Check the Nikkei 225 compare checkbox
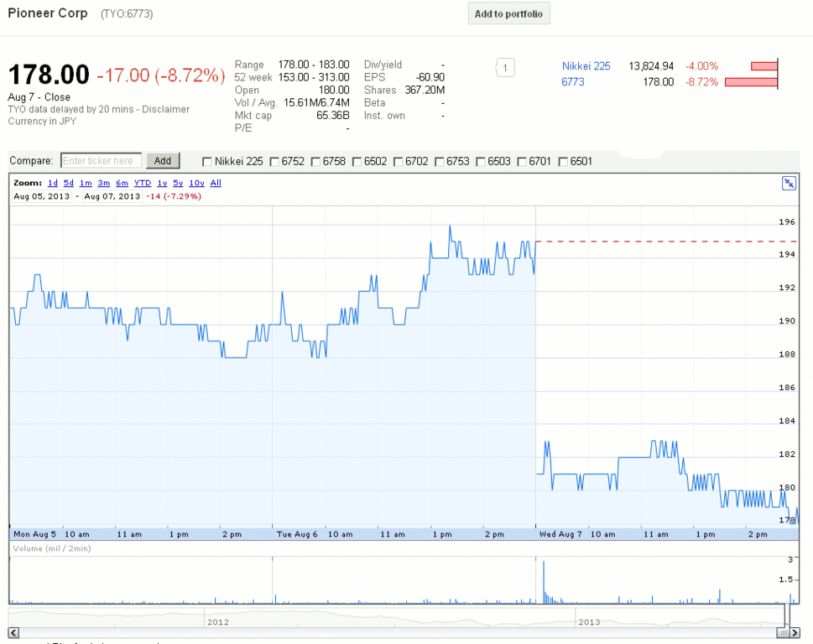 207,162
